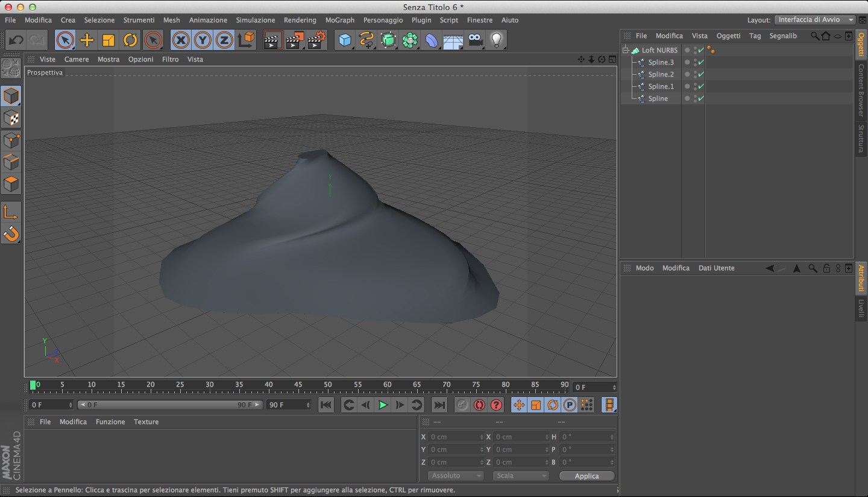Click the Applica button
This screenshot has width=868, height=497.
587,476
